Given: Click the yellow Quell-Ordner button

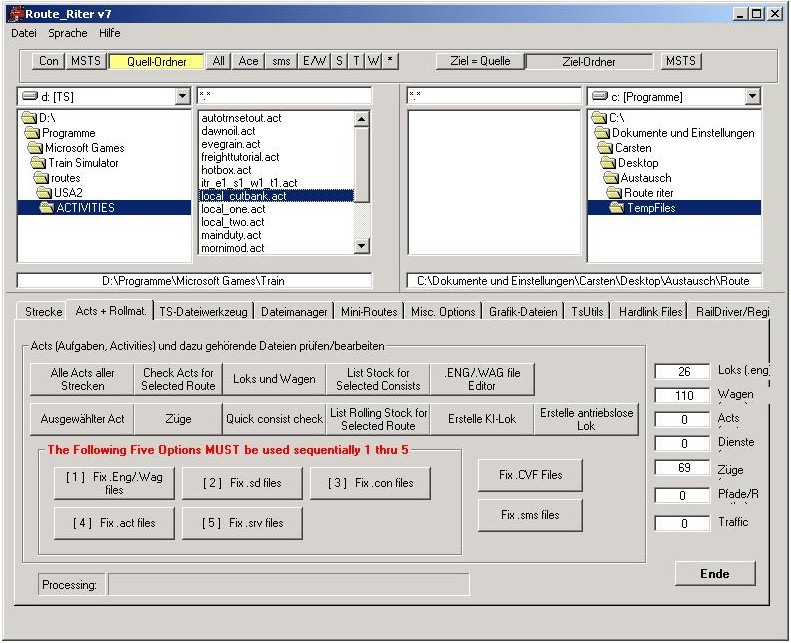Looking at the screenshot, I should (x=156, y=62).
